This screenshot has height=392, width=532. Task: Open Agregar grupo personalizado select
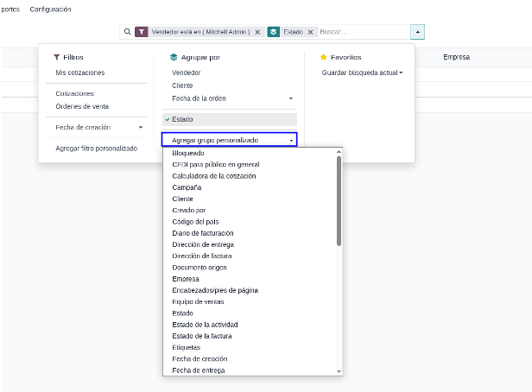[x=230, y=140]
